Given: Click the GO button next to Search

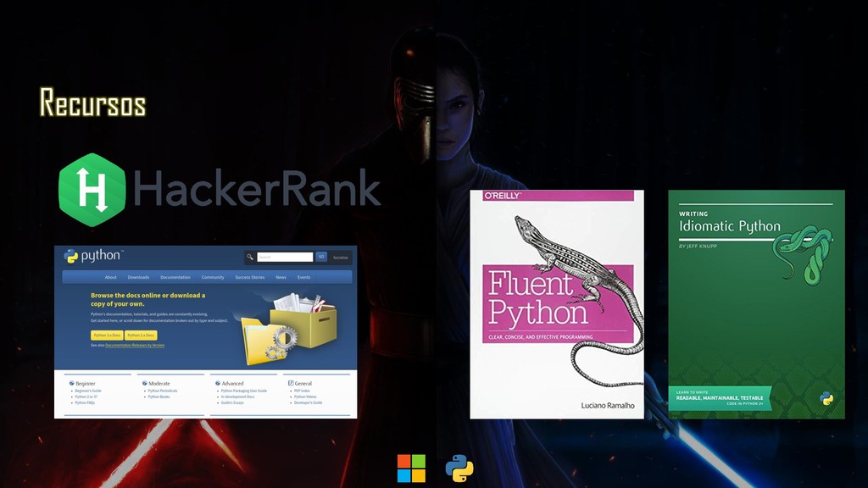Looking at the screenshot, I should point(321,257).
